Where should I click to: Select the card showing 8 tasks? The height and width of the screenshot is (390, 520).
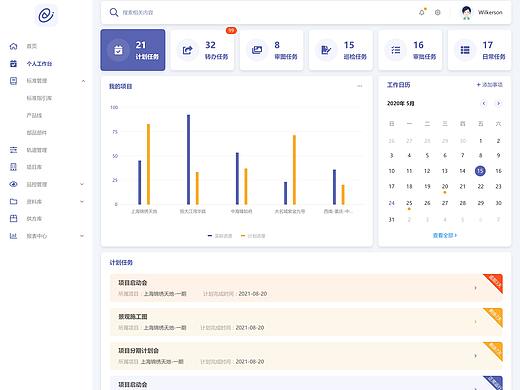pos(271,50)
